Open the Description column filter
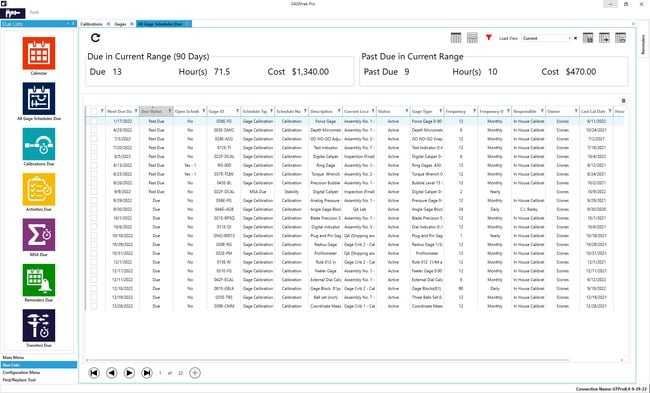The image size is (650, 393). (x=339, y=111)
